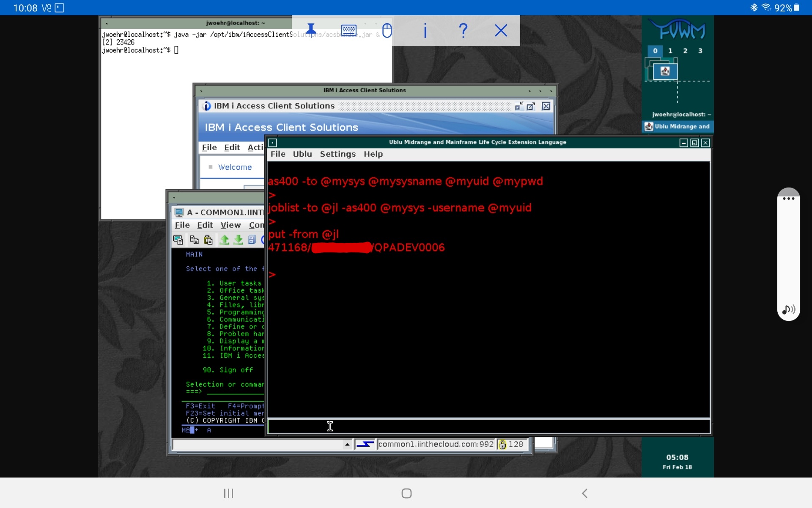Click the Ublu command input field
Viewport: 812px width, 508px height.
[x=489, y=426]
